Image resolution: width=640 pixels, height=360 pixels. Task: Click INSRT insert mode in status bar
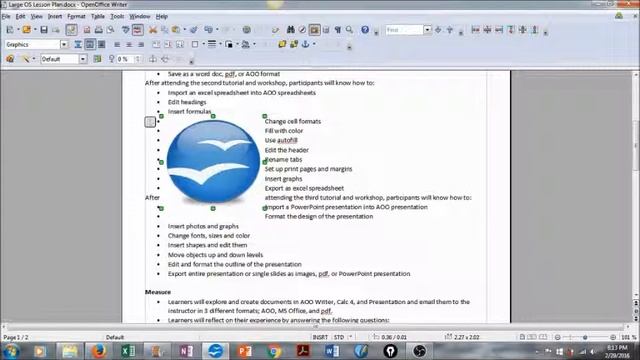pyautogui.click(x=320, y=337)
